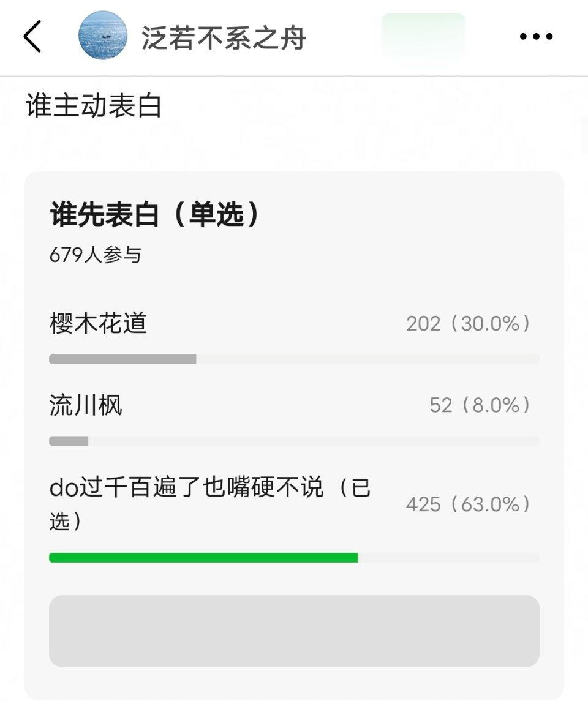Screen dimensions: 588x701
Task: Tap the （已选） label continuation 选）
Action: point(66,521)
